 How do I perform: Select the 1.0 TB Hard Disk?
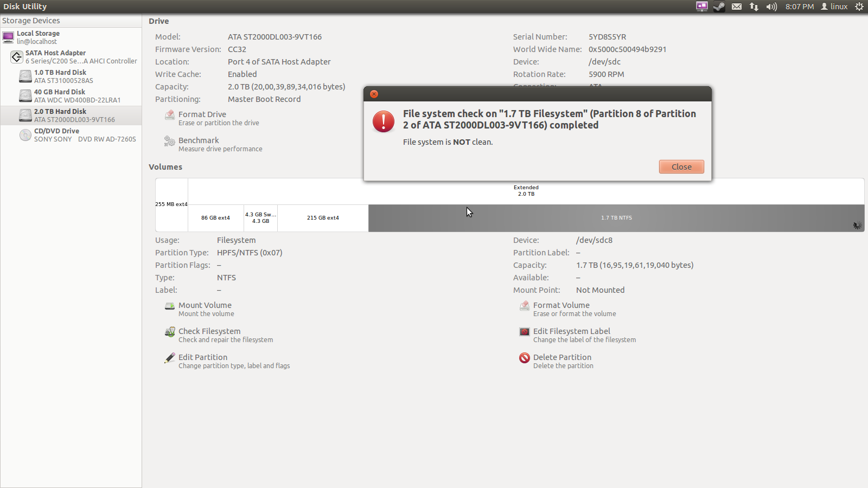click(x=60, y=76)
